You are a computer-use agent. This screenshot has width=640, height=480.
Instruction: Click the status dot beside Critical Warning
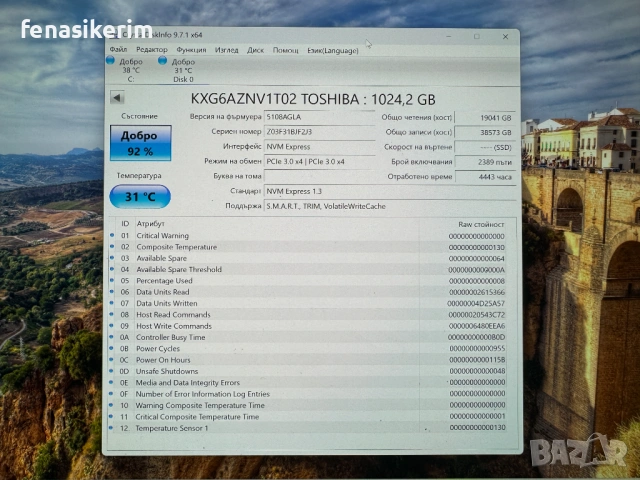[x=112, y=235]
